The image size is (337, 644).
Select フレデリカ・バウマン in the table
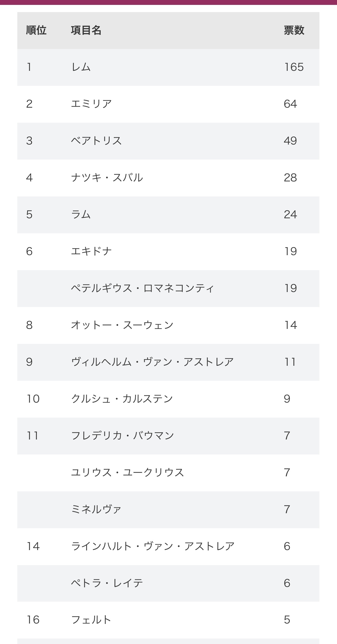tap(123, 436)
